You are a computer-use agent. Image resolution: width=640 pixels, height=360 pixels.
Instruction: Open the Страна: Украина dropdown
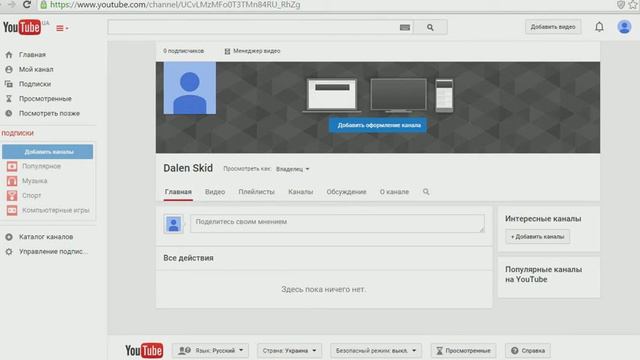pyautogui.click(x=289, y=350)
